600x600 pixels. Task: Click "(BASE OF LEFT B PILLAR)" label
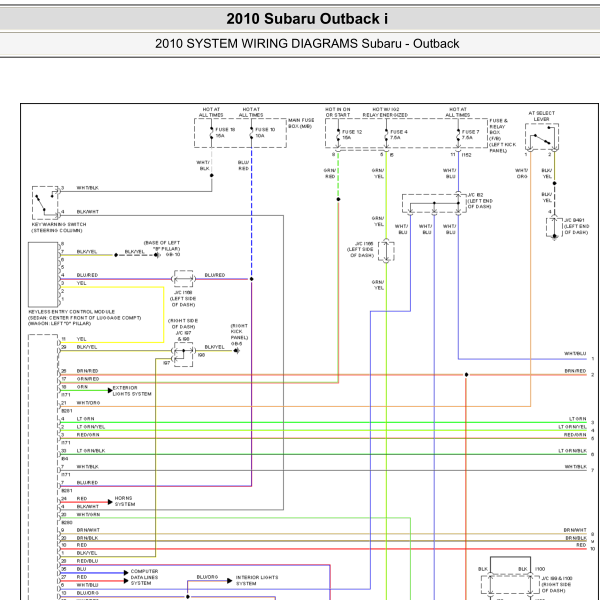coord(162,246)
